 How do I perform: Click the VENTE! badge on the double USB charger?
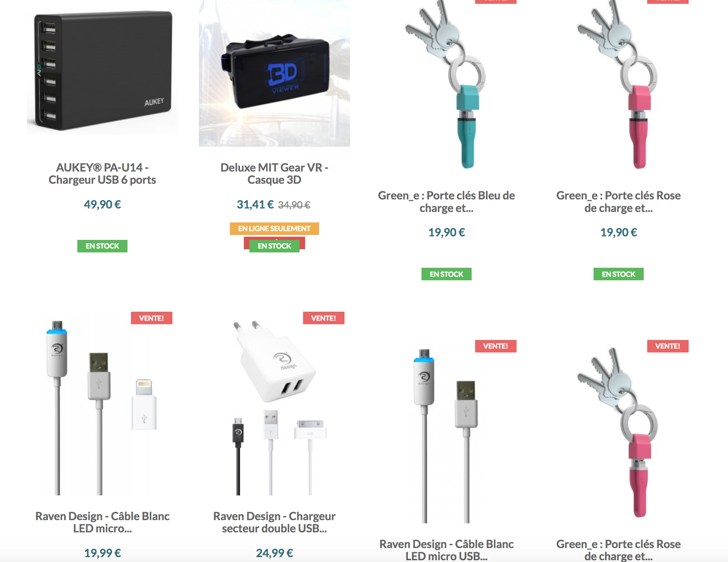click(324, 318)
